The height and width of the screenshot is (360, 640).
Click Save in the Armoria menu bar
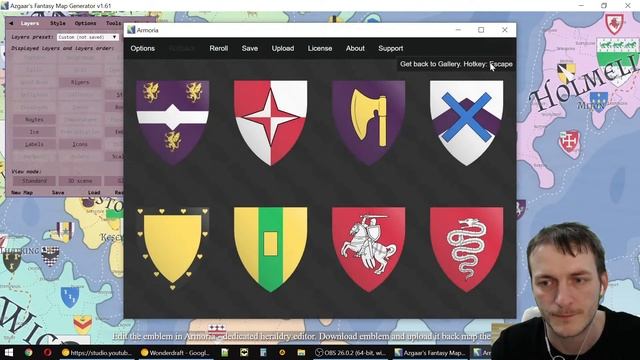coord(249,48)
